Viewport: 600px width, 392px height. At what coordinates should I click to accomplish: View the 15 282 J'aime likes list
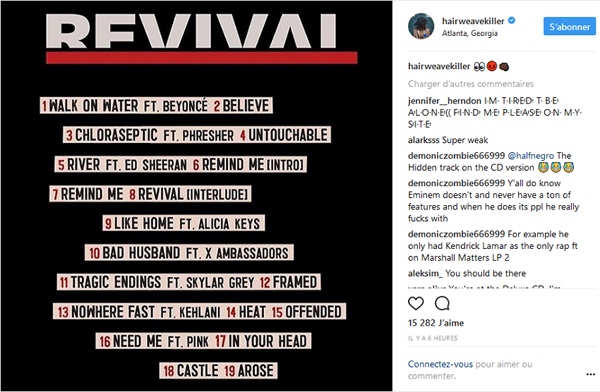point(436,323)
